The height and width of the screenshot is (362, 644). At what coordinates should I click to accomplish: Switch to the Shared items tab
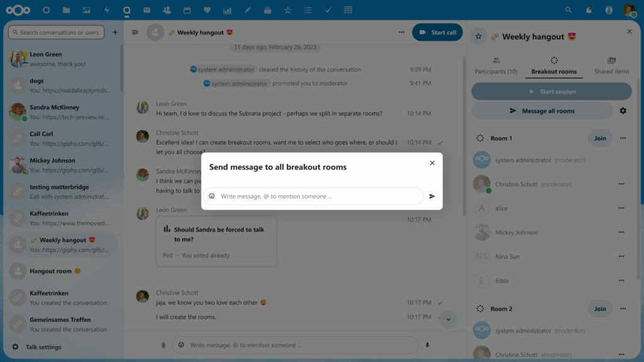coord(611,66)
